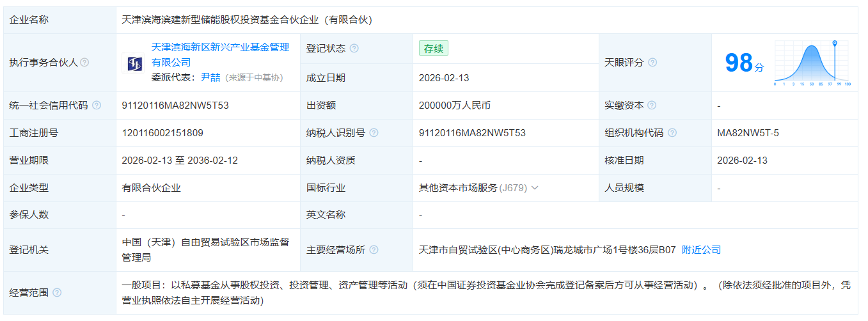Click the credit code 91120116MA82NW5T53 in 统一社会信用代码 row

175,106
